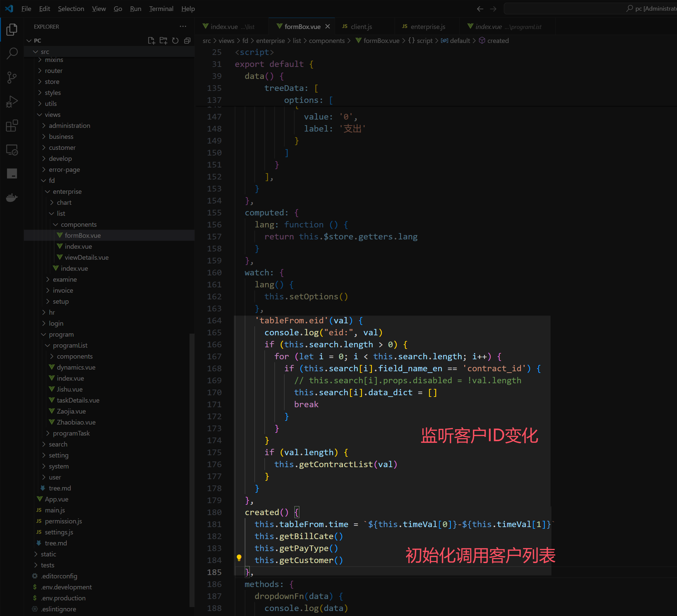Click the VS Code logo icon

point(9,9)
